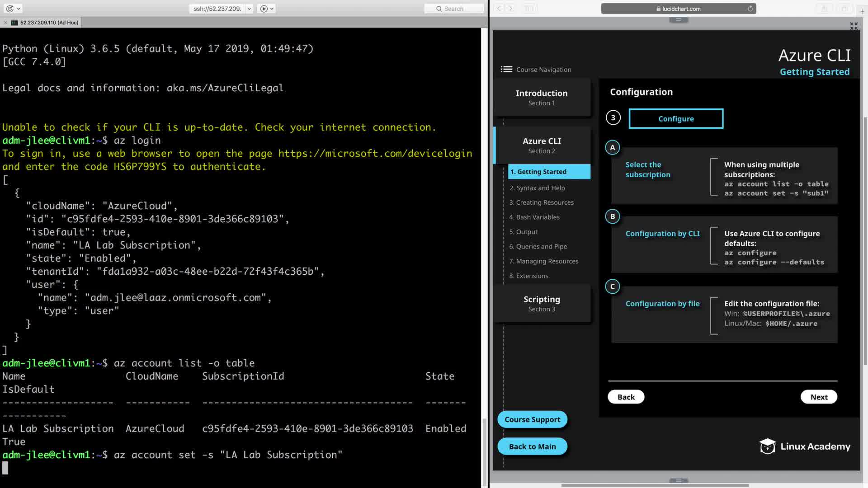Viewport: 868px width, 488px height.
Task: Open 7. Managing Resources lesson
Action: [x=544, y=261]
